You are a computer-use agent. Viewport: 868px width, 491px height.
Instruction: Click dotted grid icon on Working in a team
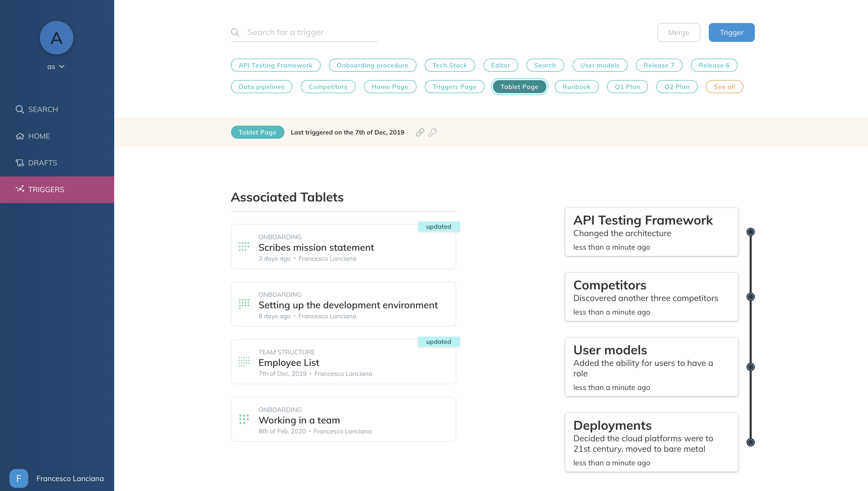(x=244, y=419)
